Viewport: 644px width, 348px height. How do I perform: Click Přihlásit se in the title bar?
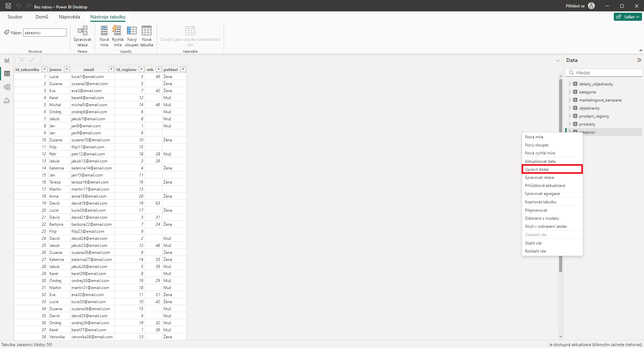575,6
